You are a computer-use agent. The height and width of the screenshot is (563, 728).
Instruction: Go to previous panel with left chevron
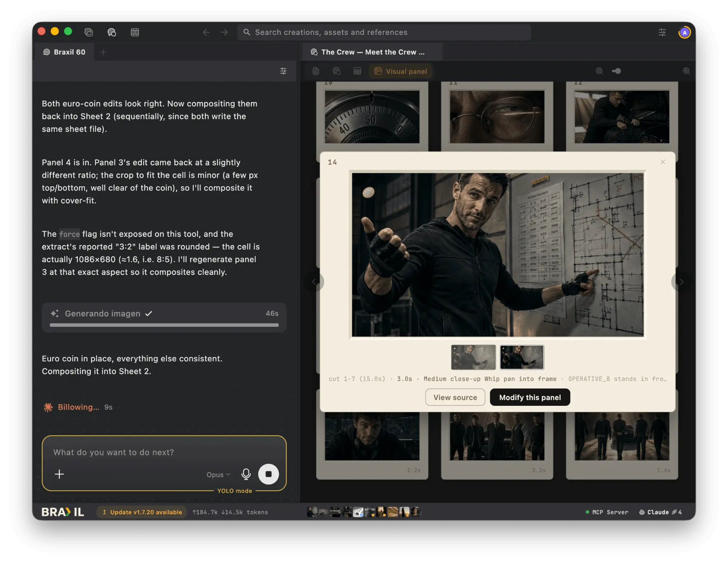pyautogui.click(x=314, y=282)
